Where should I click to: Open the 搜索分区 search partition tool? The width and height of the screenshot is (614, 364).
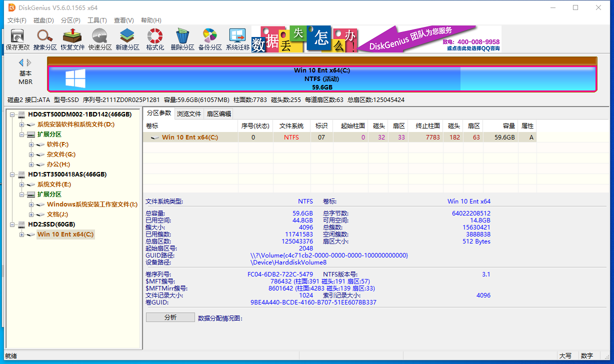point(45,39)
